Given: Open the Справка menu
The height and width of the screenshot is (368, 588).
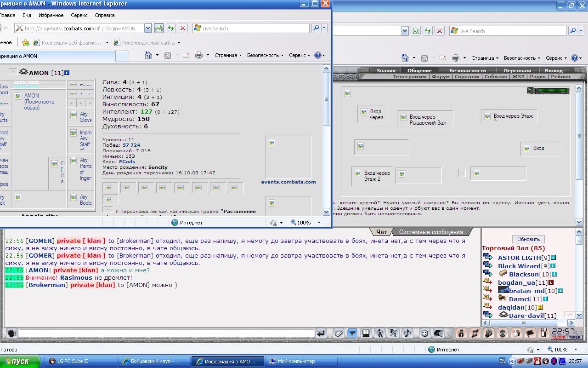Looking at the screenshot, I should tap(105, 15).
